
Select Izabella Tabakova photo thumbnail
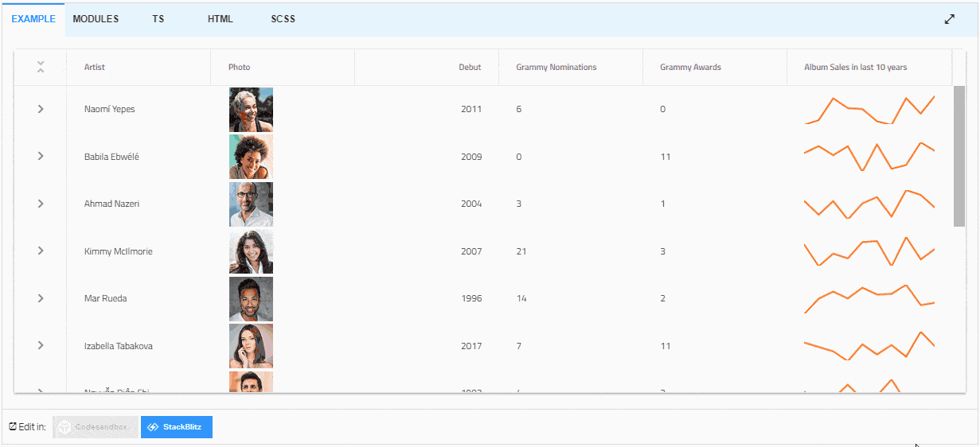(251, 346)
